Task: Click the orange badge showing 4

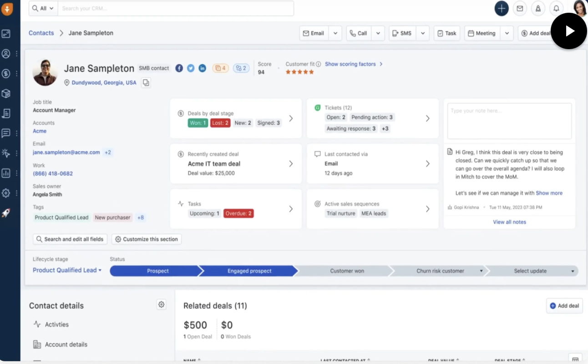Action: pos(221,68)
